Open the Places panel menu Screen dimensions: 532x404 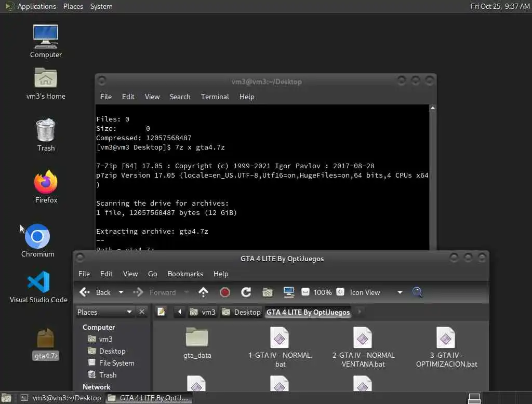pos(73,6)
